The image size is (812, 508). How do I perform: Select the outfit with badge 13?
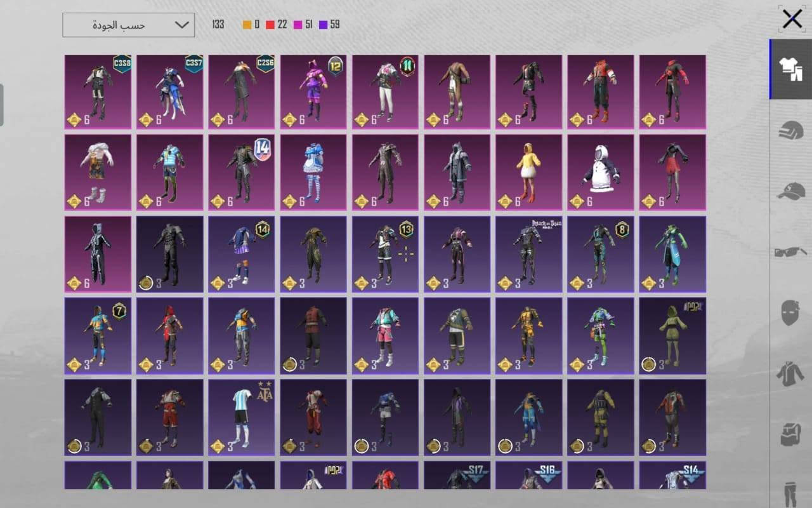point(385,254)
